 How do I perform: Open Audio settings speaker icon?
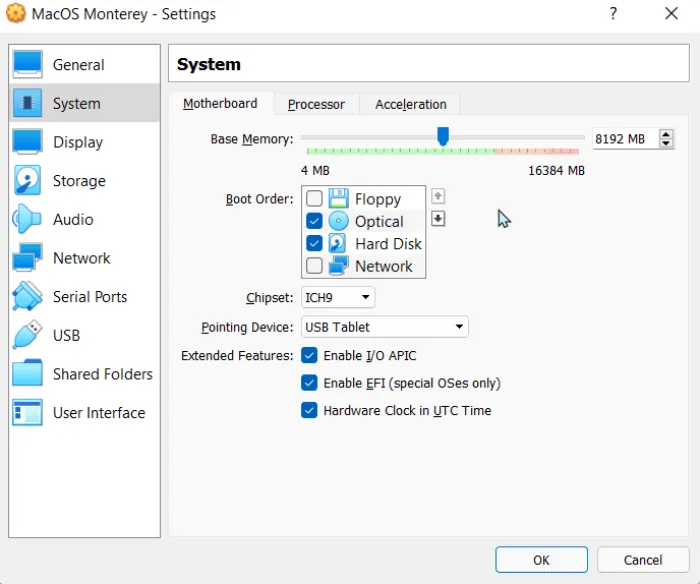[27, 219]
